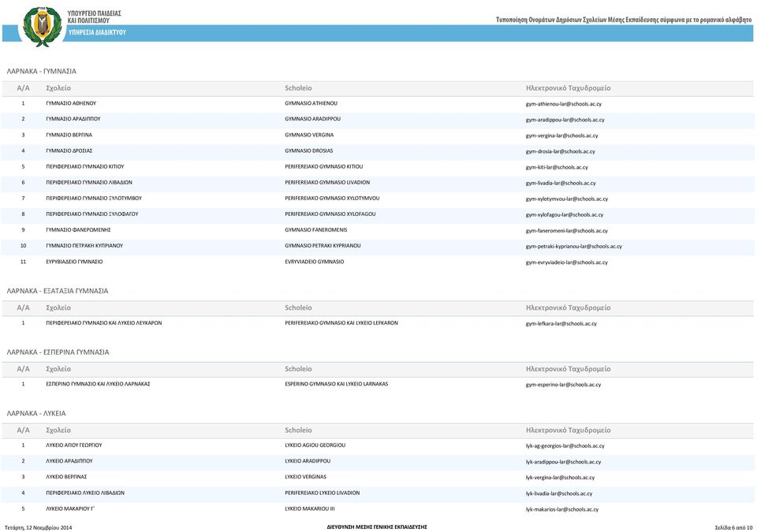Image resolution: width=757 pixels, height=532 pixels.
Task: Click 'ESPERINO GYMNASIO KAI LYKEIO LARNAKAS' cell
Action: click(337, 385)
